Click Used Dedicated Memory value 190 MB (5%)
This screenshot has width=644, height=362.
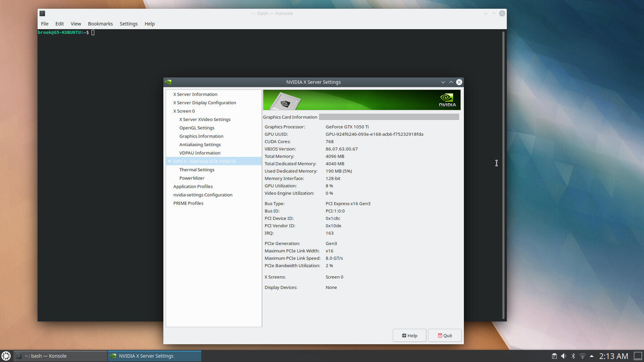339,171
